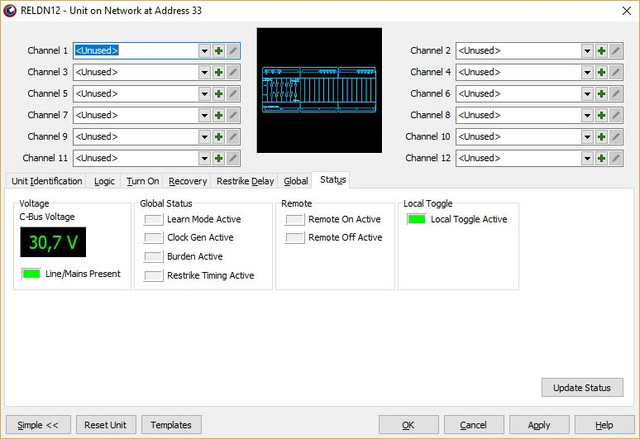Select the Turn On tab
Screen dimensions: 640x439
142,181
